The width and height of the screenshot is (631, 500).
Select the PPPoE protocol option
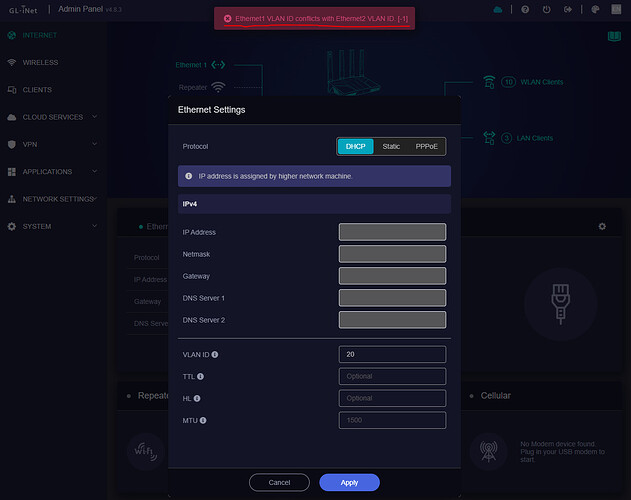(426, 146)
